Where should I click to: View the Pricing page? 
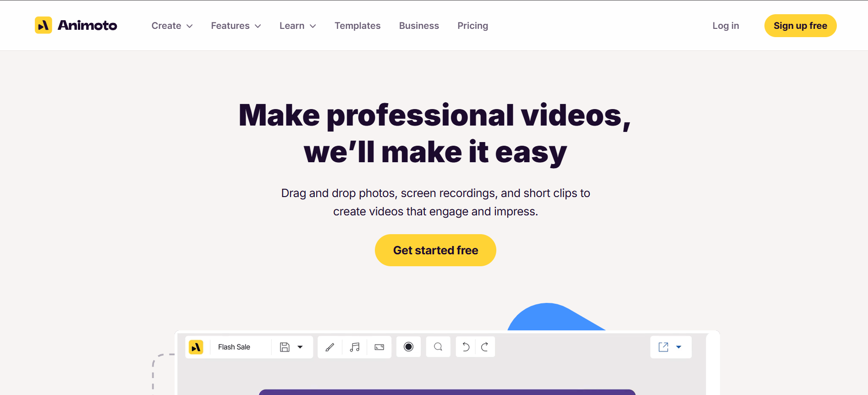472,26
